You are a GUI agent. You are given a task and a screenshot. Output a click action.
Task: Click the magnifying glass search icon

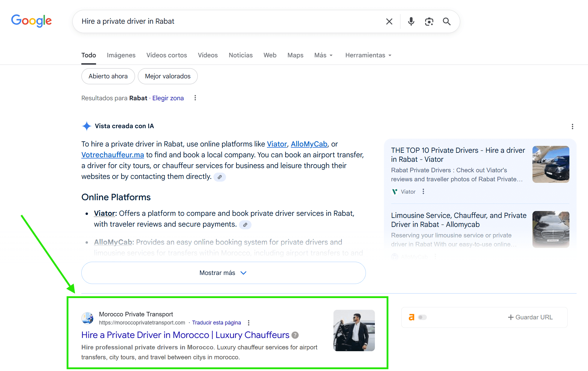tap(447, 21)
